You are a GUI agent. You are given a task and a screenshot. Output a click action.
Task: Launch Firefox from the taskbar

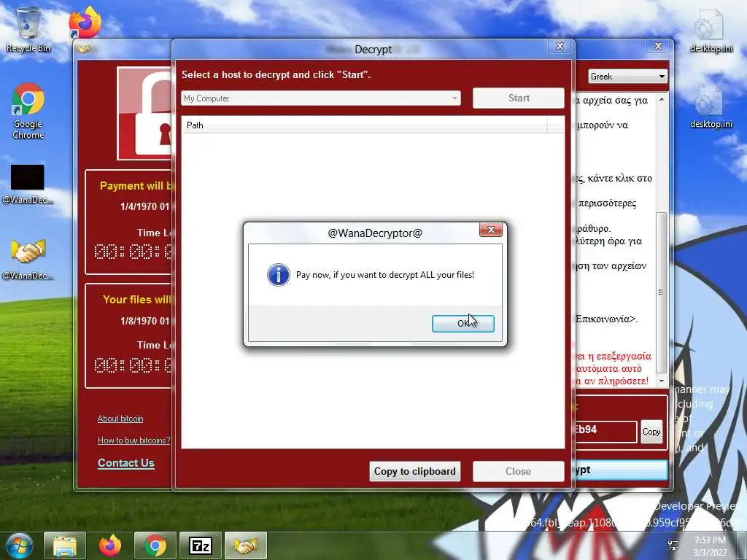(110, 545)
